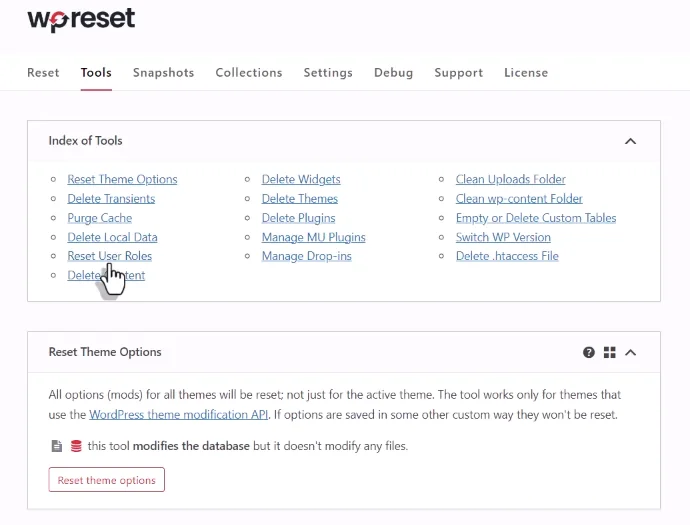
Task: Switch to the Debug tab
Action: tap(393, 73)
